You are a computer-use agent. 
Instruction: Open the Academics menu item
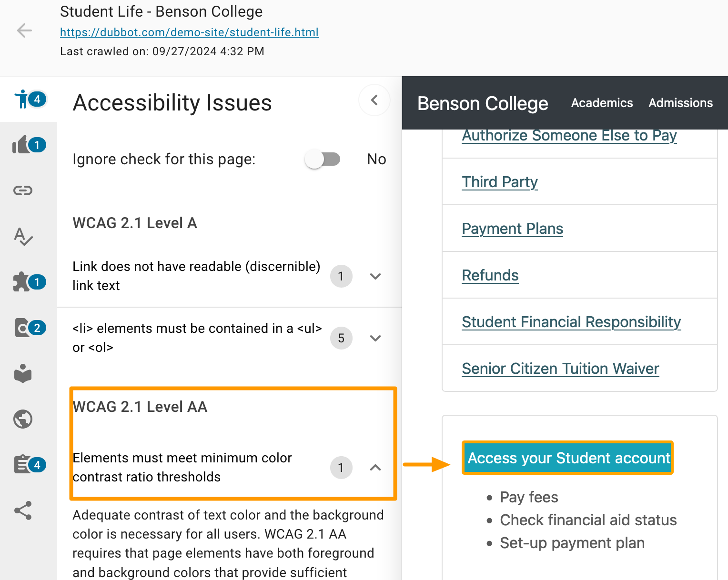pyautogui.click(x=601, y=103)
